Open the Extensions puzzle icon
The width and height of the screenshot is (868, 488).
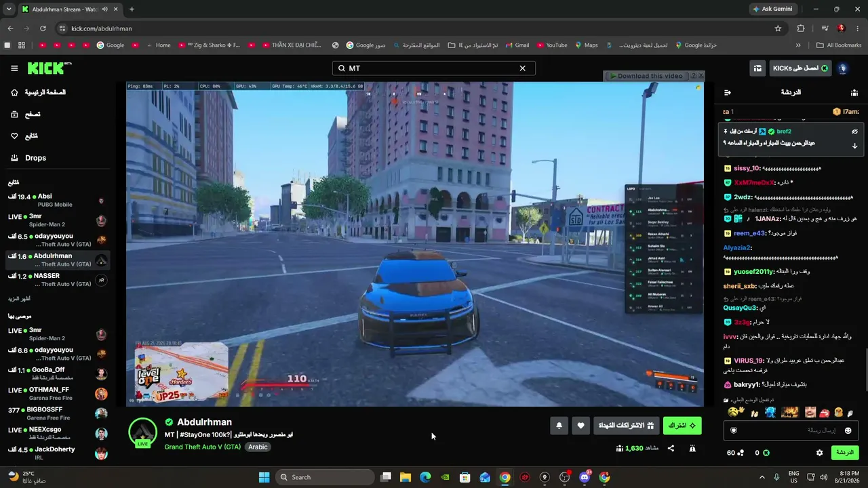point(801,28)
